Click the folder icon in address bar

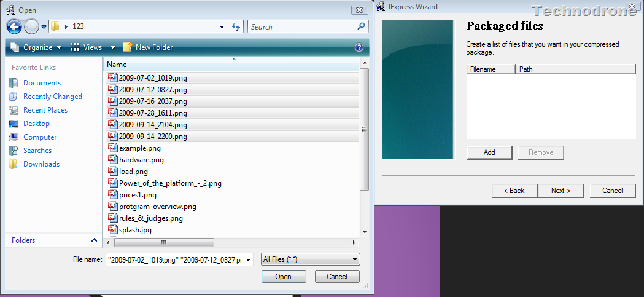54,26
